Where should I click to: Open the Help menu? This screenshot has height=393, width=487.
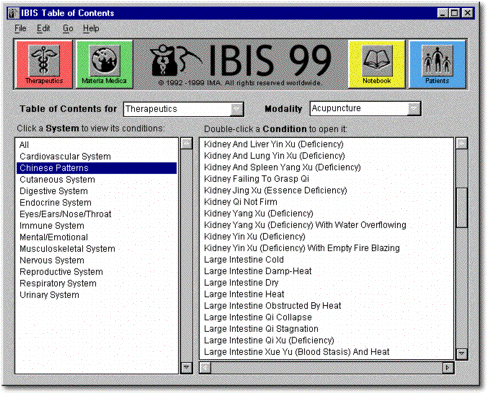pyautogui.click(x=91, y=28)
